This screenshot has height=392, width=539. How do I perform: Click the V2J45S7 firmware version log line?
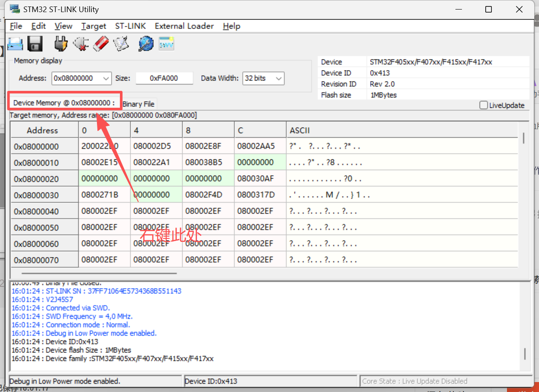(42, 299)
